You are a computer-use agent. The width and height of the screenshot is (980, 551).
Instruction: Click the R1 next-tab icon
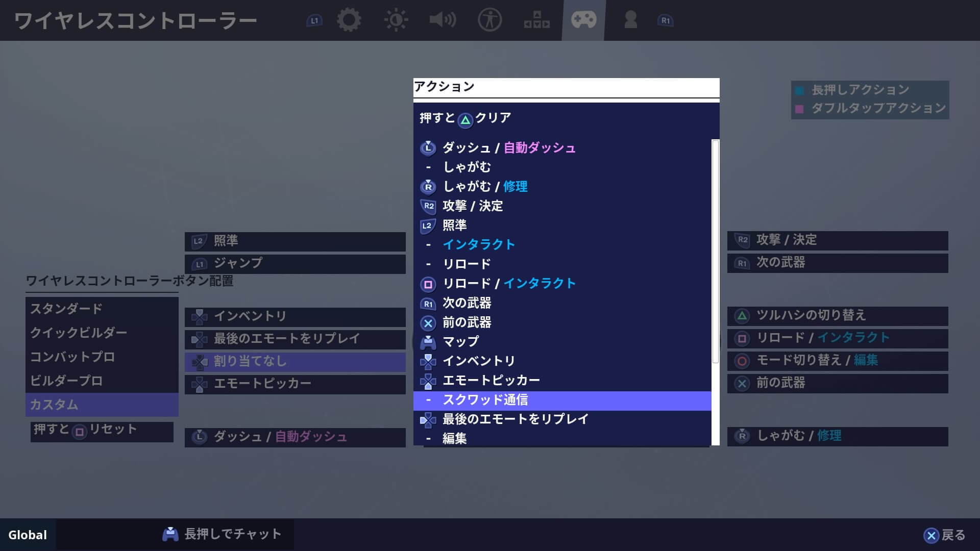point(665,21)
